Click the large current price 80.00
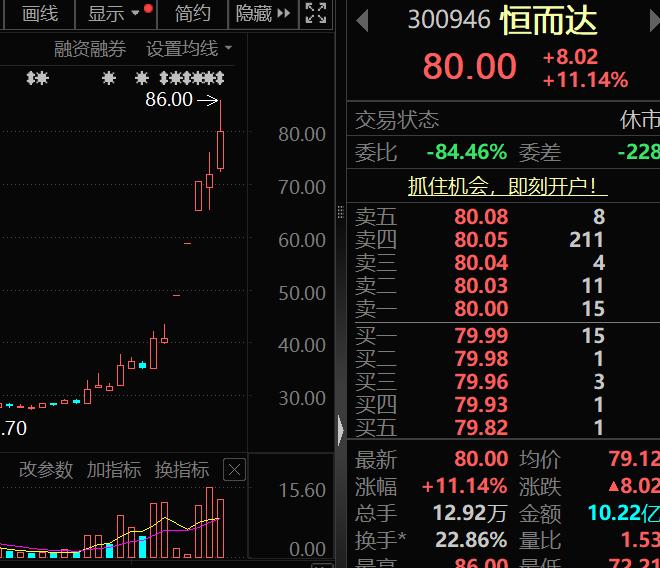This screenshot has height=568, width=660. pyautogui.click(x=469, y=66)
